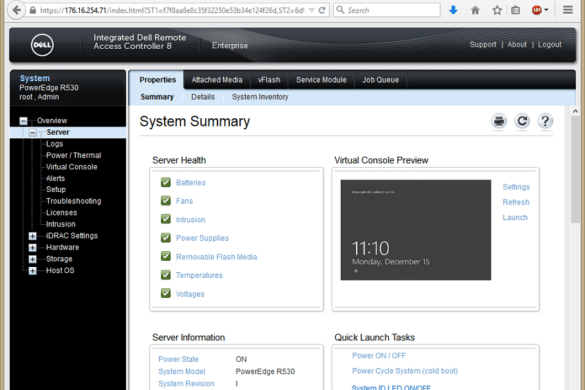Bookmark this page with the star icon
The width and height of the screenshot is (585, 390).
pyautogui.click(x=497, y=10)
